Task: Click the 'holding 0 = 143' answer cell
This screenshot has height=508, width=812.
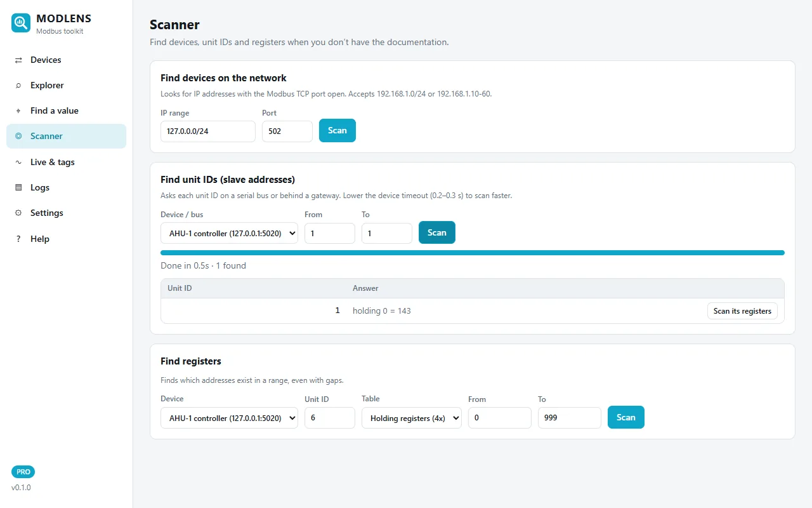Action: tap(382, 311)
